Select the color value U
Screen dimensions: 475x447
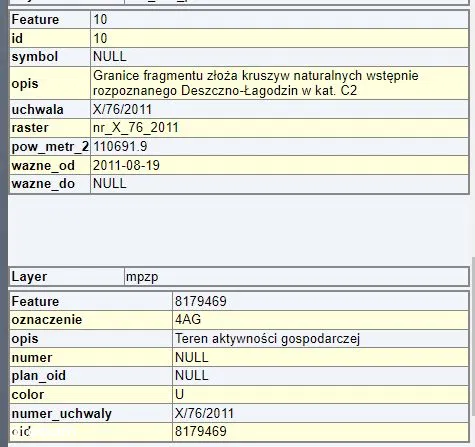click(320, 395)
